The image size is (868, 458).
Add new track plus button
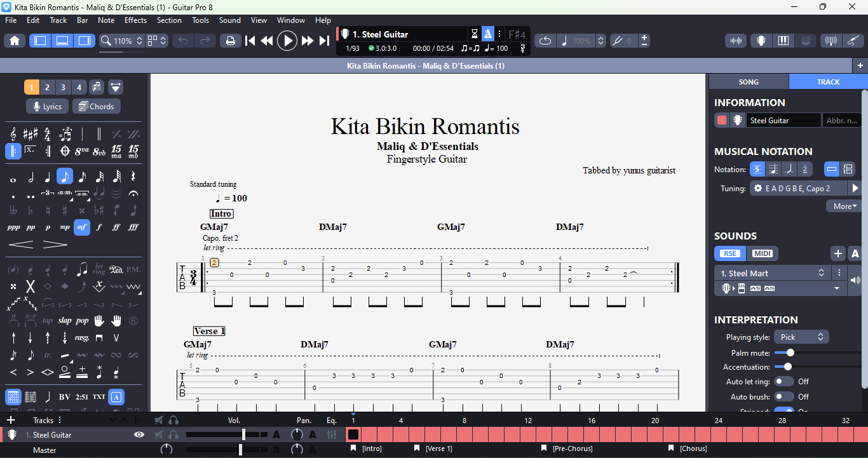click(x=10, y=420)
